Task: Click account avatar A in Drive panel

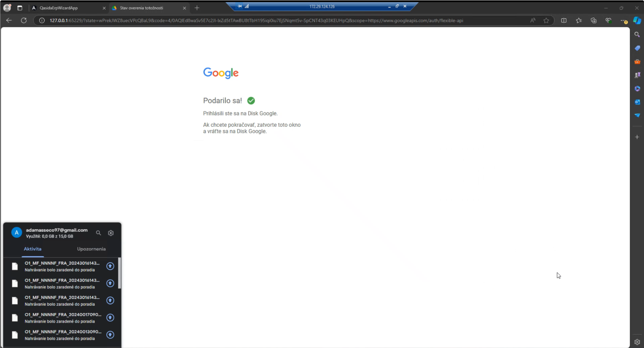Action: coord(17,233)
